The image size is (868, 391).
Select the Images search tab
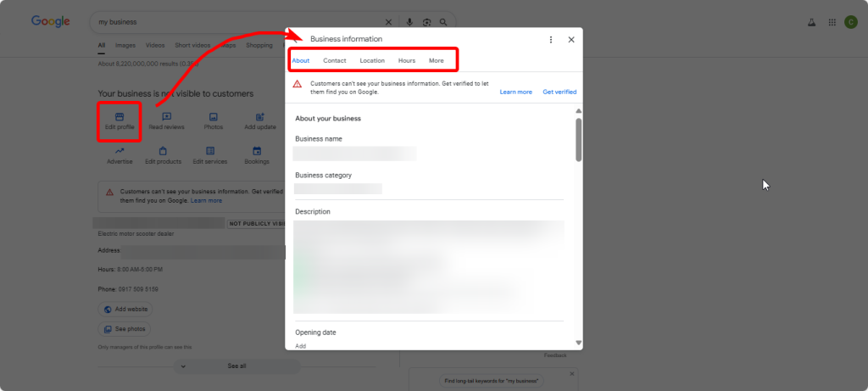[x=125, y=46]
